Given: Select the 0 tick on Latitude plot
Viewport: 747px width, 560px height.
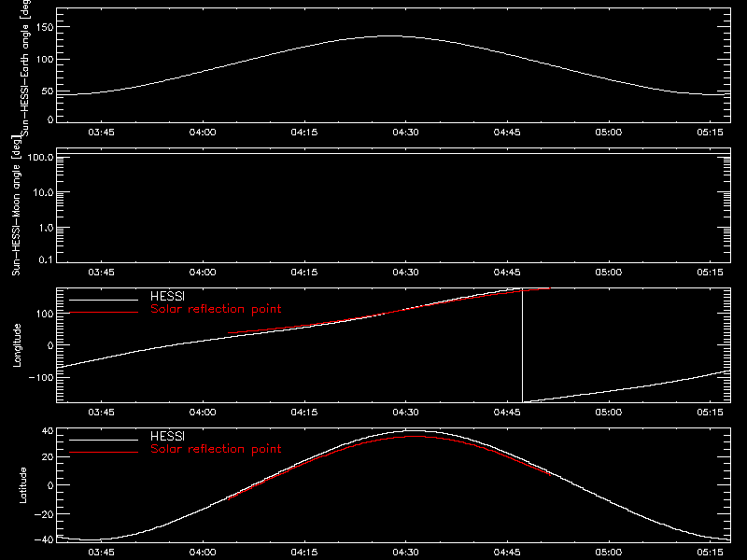Looking at the screenshot, I should (51, 485).
